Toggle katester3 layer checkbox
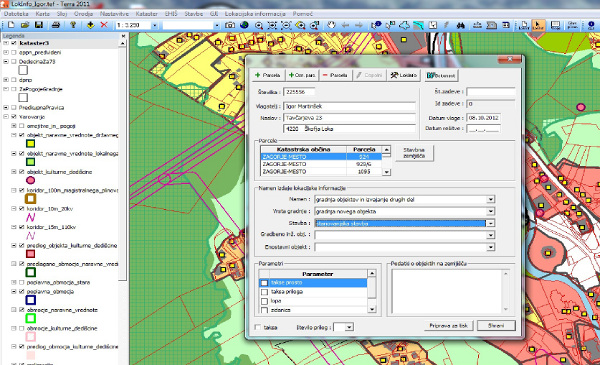This screenshot has height=365, width=600. pyautogui.click(x=14, y=43)
